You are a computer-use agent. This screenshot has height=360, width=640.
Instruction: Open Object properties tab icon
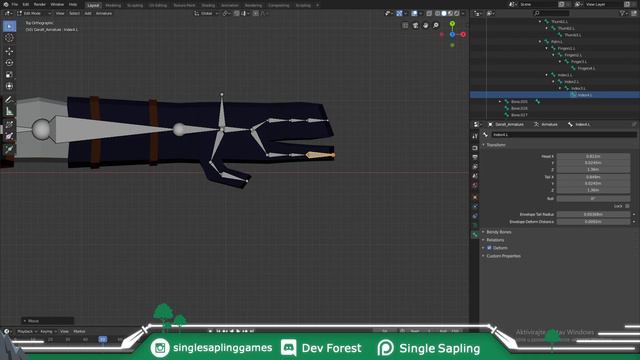pyautogui.click(x=475, y=198)
